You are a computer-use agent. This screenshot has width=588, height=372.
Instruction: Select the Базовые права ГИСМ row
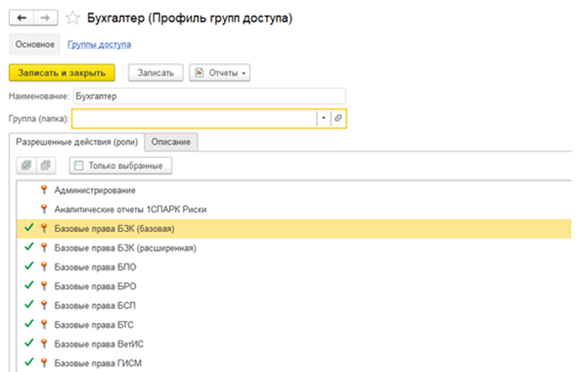(294, 363)
